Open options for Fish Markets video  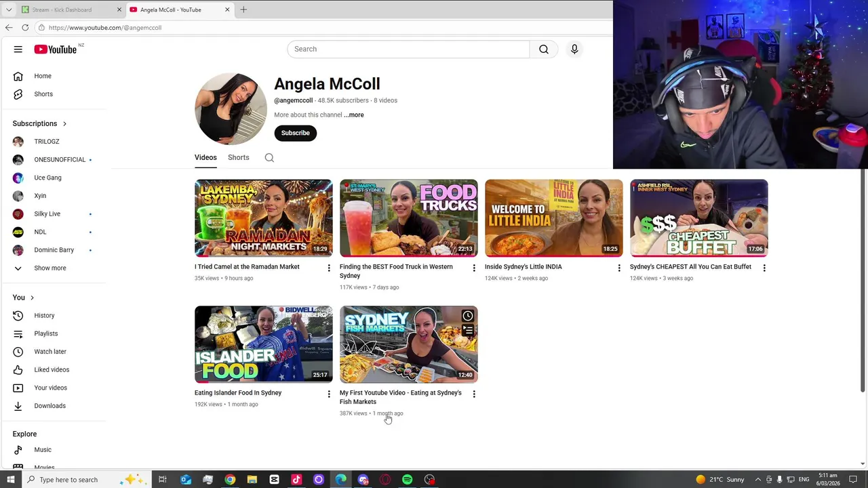click(x=474, y=394)
